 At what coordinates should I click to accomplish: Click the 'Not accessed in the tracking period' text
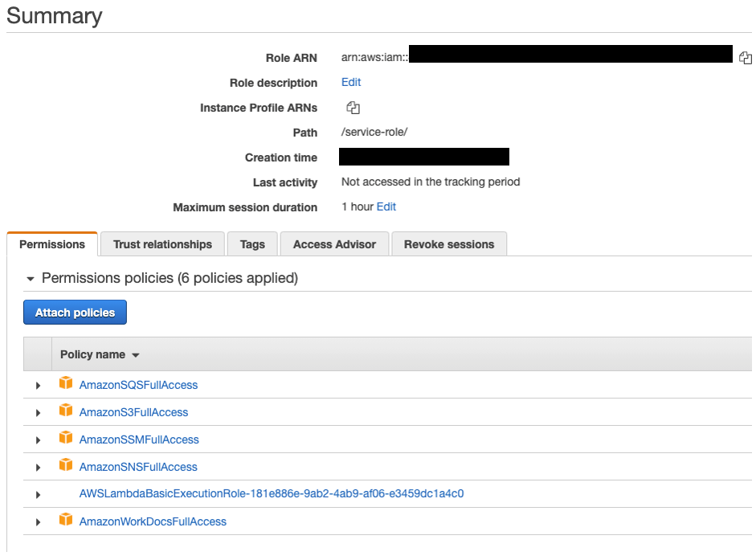tap(431, 182)
